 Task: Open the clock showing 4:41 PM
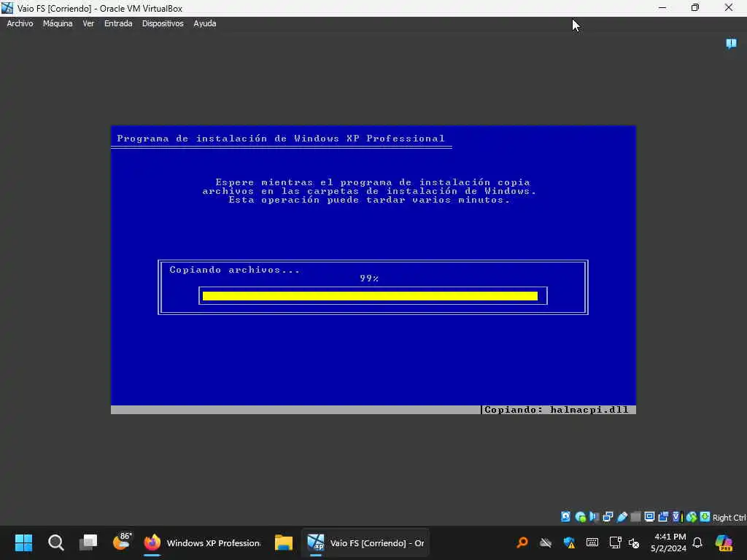pyautogui.click(x=670, y=542)
